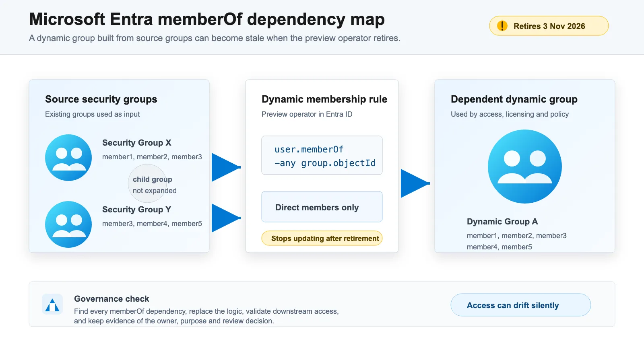This screenshot has width=644, height=362.
Task: Select "member3, member4, member5" under Security Group Y
Action: coord(152,224)
